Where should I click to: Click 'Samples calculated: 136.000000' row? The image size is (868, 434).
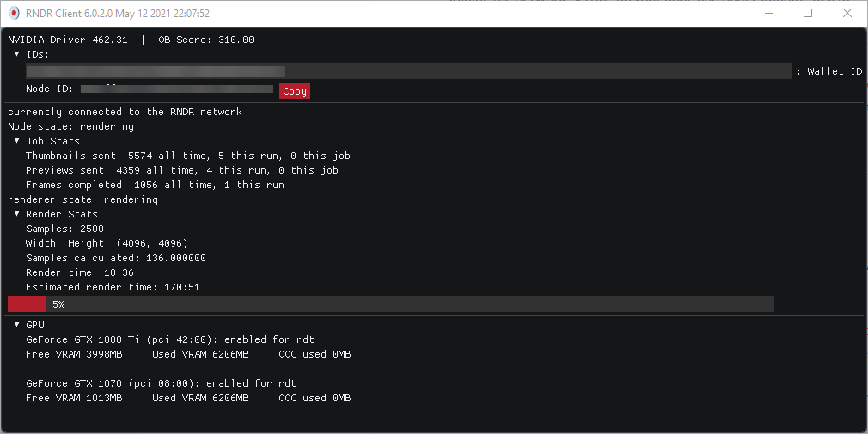[x=116, y=258]
